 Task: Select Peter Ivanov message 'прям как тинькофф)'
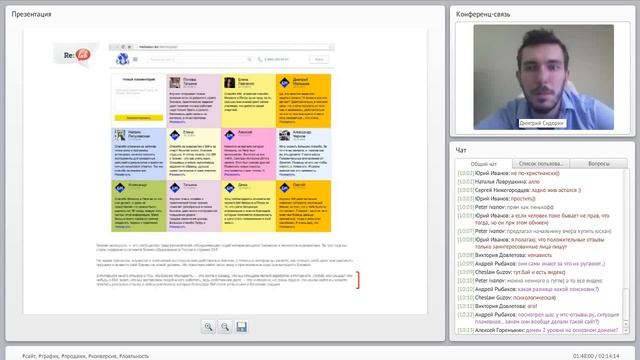(530, 207)
